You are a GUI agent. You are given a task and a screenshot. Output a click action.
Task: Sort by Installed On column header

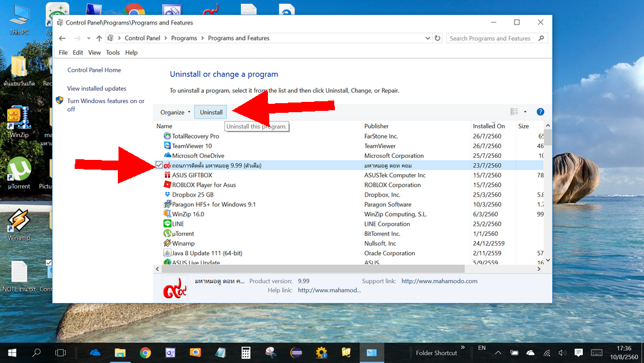point(489,126)
